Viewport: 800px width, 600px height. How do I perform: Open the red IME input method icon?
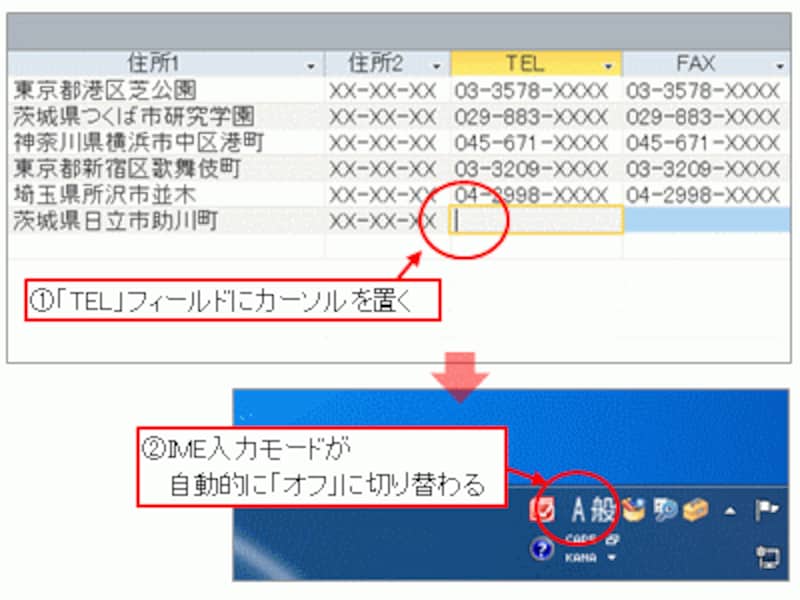point(542,509)
